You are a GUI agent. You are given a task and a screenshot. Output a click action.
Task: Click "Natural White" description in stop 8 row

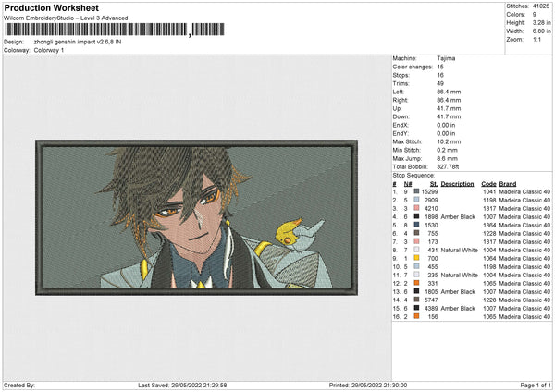click(460, 251)
